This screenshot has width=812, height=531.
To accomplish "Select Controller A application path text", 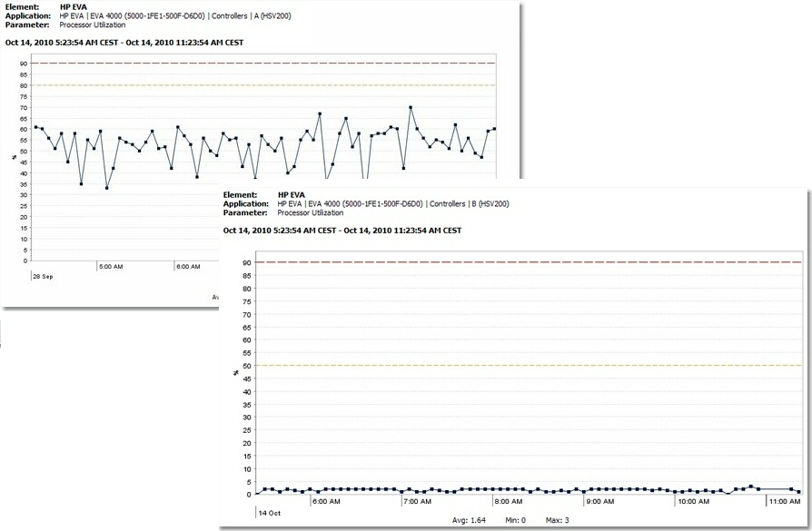I will (x=175, y=16).
